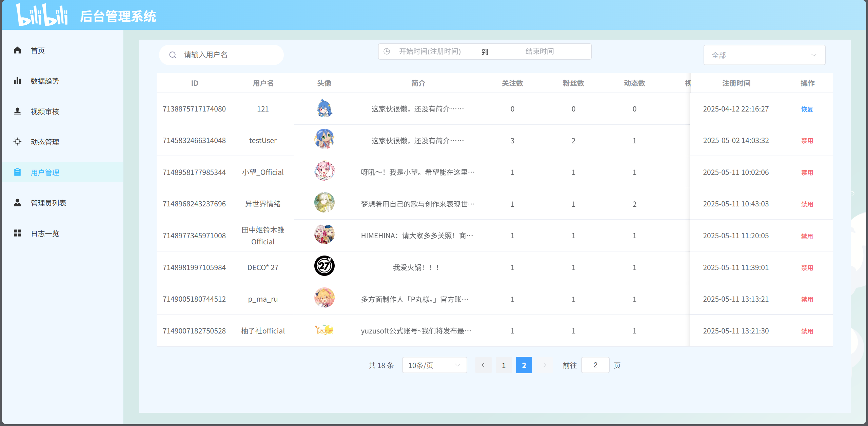Screen dimensions: 868x426
Task: Click the previous page arrow button
Action: (x=483, y=365)
